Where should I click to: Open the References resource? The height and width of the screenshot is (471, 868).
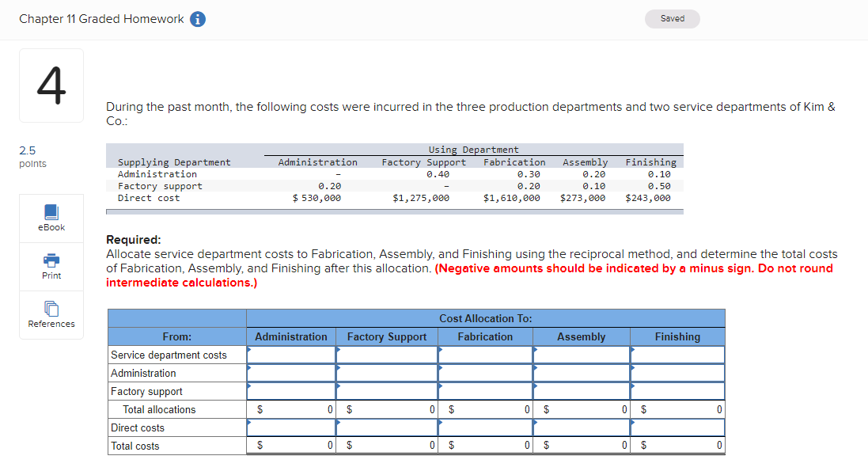(51, 315)
